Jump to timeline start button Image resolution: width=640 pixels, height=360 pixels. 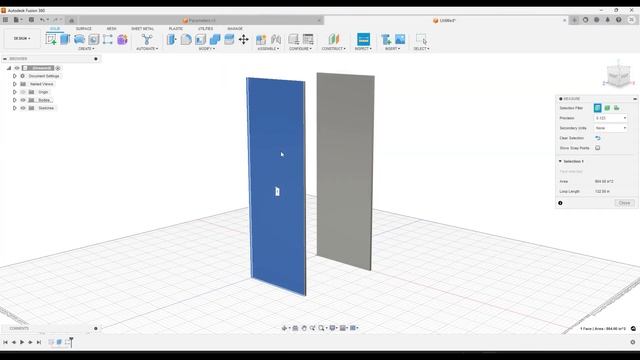coord(5,342)
